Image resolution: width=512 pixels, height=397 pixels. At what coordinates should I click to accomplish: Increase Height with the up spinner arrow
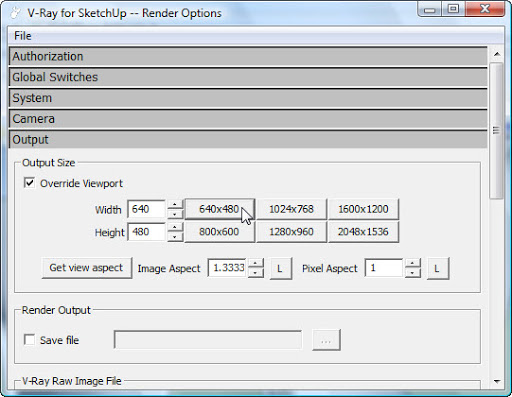point(175,227)
